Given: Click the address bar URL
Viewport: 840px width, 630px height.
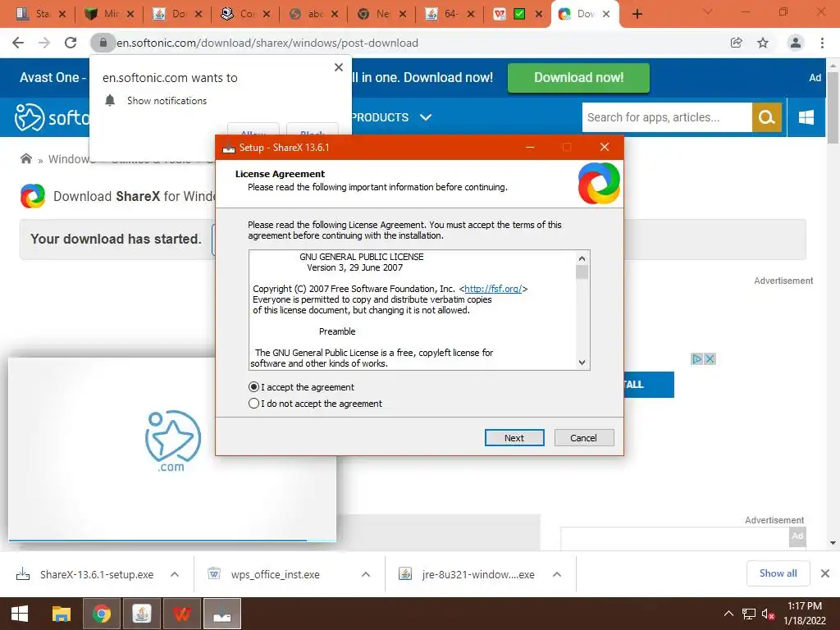Looking at the screenshot, I should [x=267, y=43].
